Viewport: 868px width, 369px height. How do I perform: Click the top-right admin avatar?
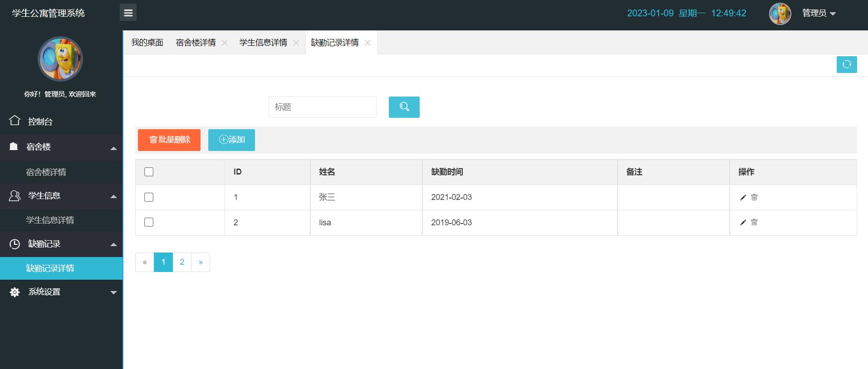780,14
